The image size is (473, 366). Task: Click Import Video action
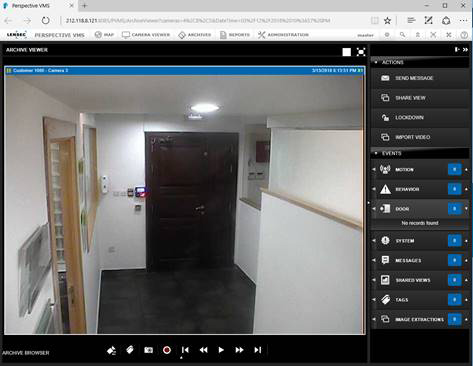tap(420, 137)
